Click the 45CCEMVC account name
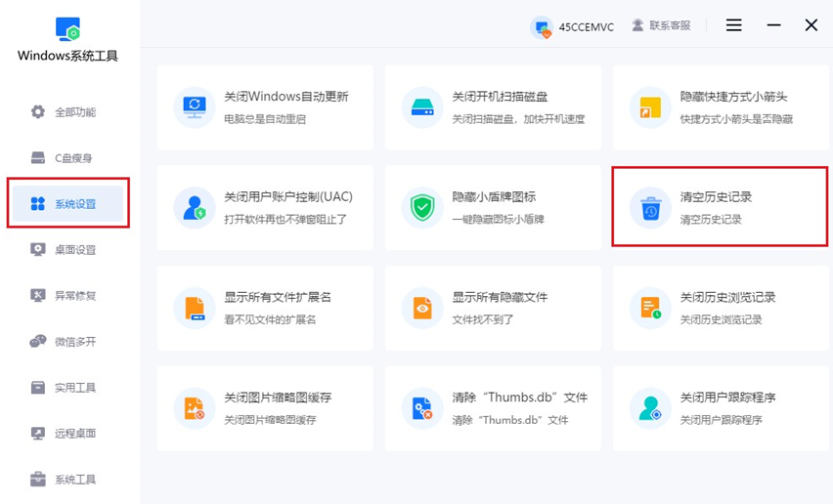 (586, 27)
